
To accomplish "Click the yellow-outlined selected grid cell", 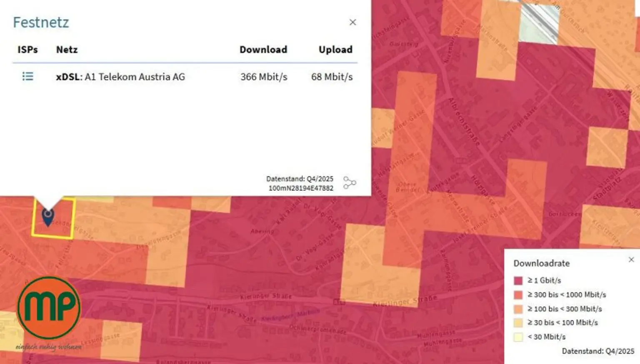I will pos(53,219).
